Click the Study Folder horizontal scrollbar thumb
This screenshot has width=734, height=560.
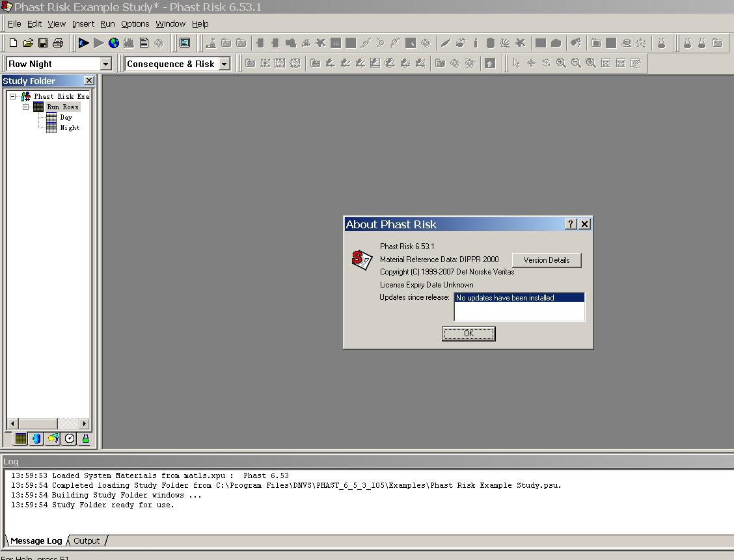click(x=38, y=424)
